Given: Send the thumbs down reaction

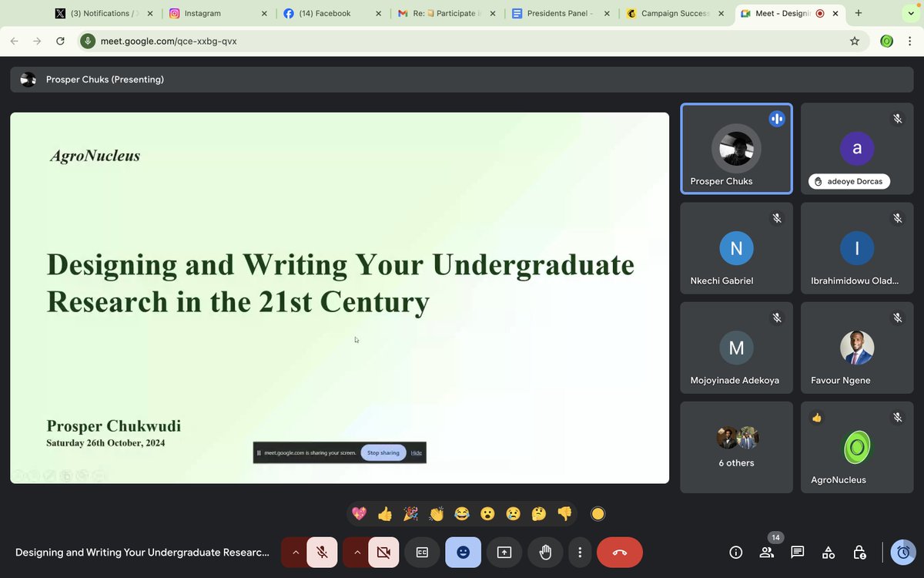Looking at the screenshot, I should click(x=564, y=514).
